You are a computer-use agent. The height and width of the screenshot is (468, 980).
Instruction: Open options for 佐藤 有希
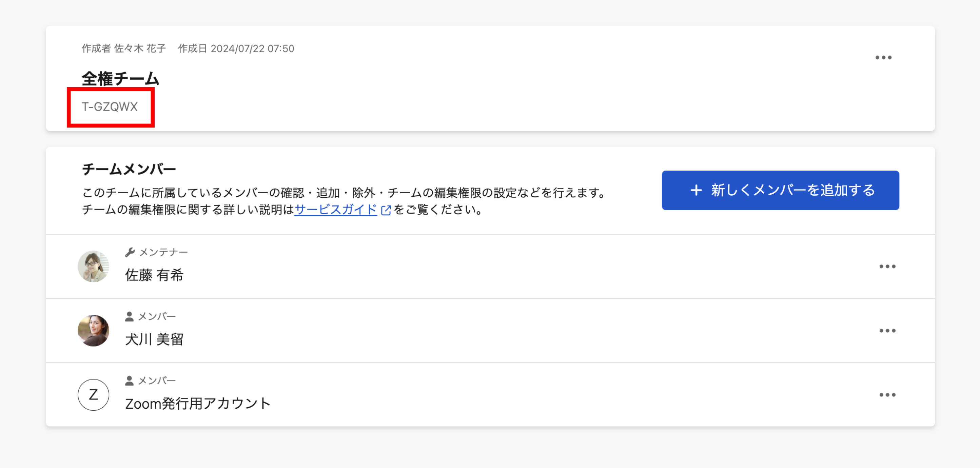point(887,266)
